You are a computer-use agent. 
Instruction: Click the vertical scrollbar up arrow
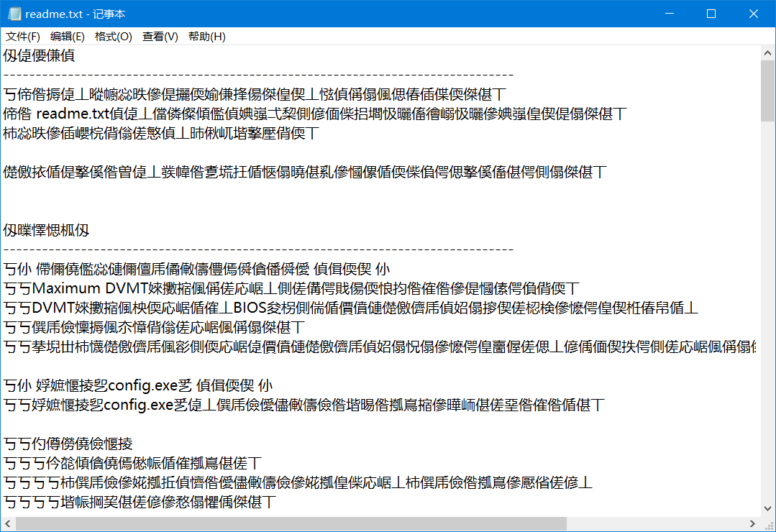pos(767,52)
